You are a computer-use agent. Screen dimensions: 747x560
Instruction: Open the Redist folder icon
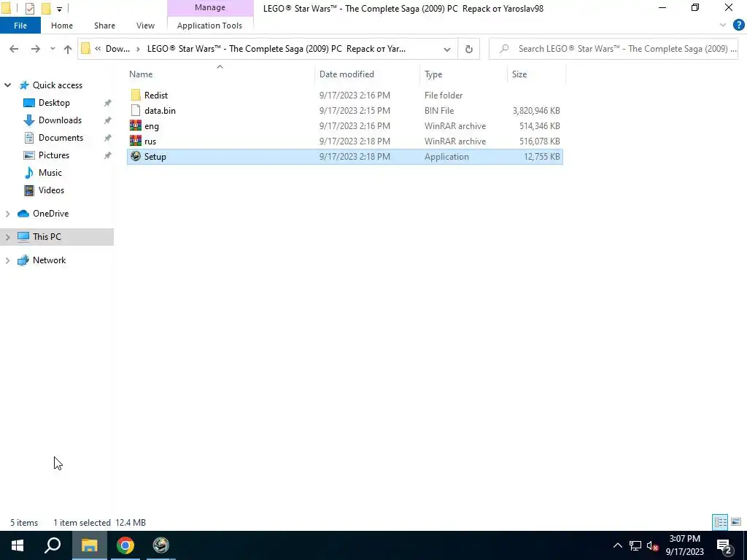136,96
